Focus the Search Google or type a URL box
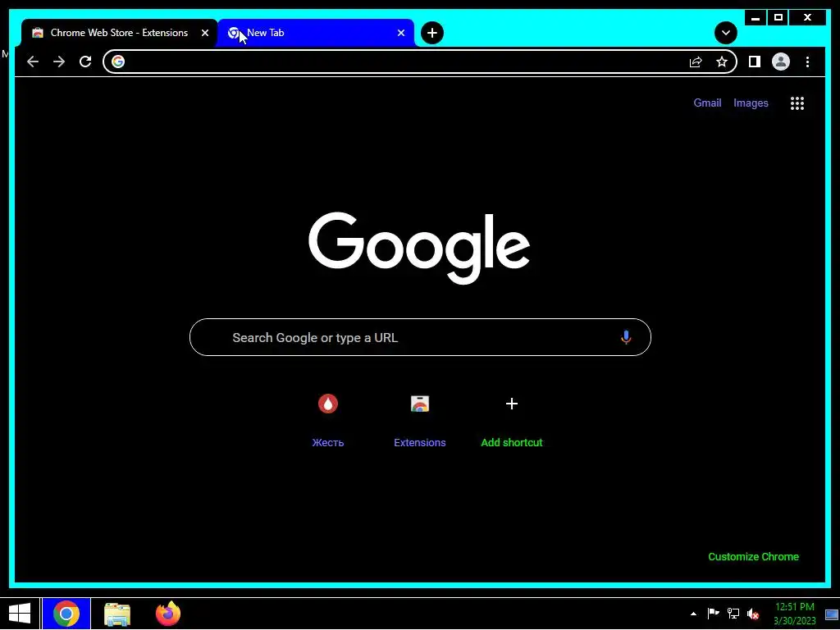This screenshot has width=840, height=630. 420,337
